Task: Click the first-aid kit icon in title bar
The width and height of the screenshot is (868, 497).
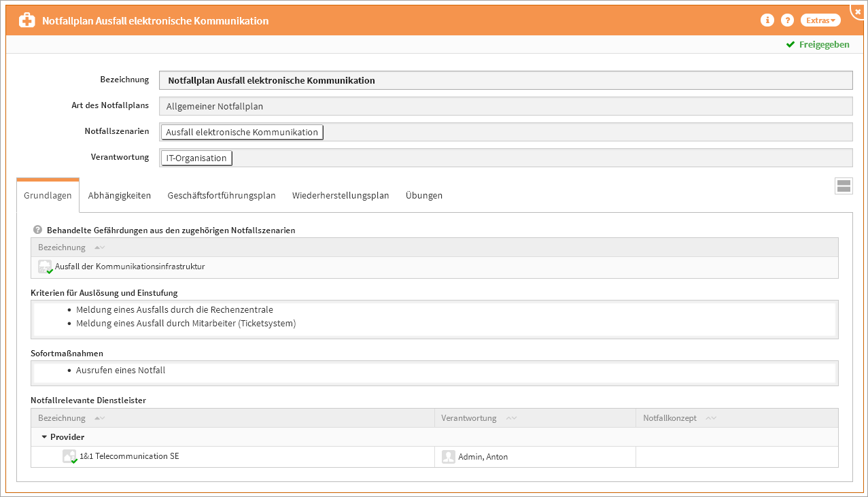Action: [x=27, y=20]
